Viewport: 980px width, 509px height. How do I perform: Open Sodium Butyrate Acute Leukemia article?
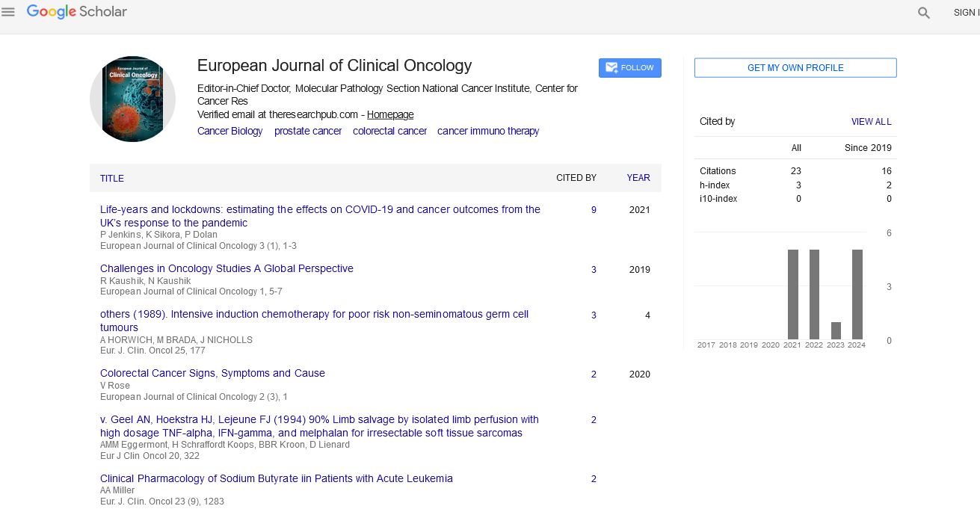pyautogui.click(x=276, y=478)
